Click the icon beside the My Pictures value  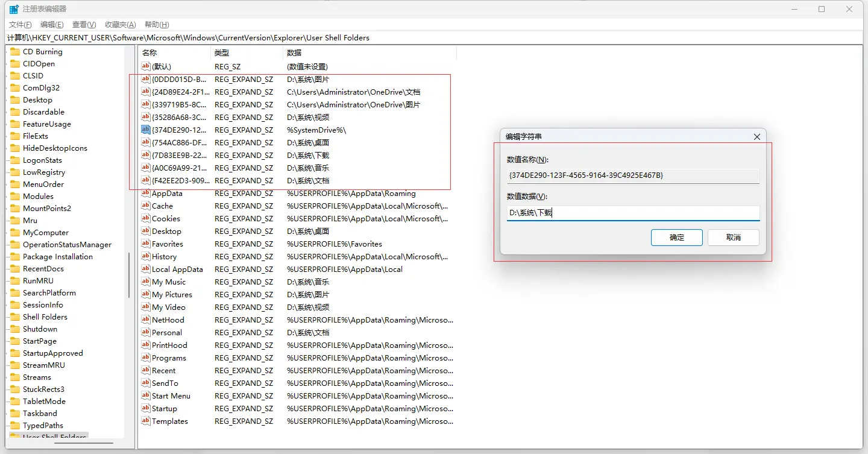click(145, 295)
